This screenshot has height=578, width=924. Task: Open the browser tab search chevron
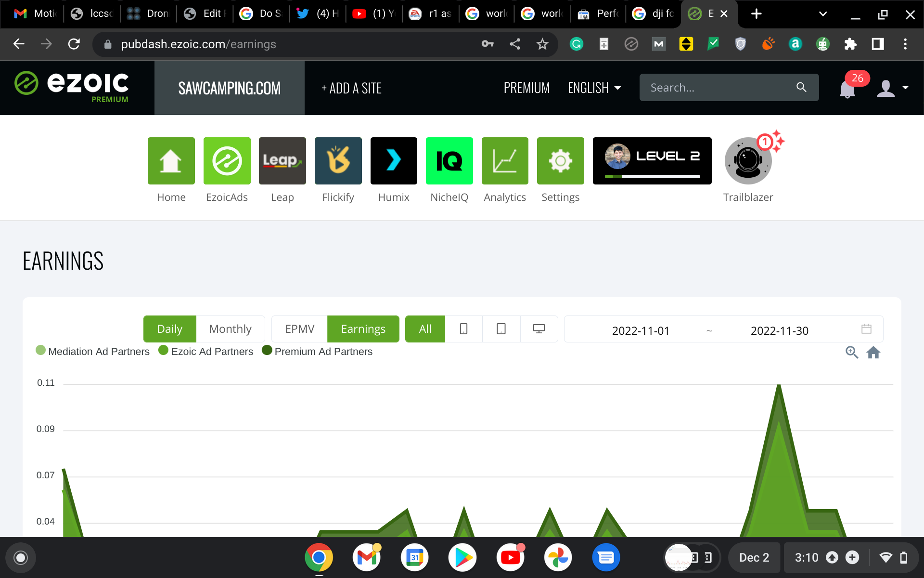tap(823, 14)
